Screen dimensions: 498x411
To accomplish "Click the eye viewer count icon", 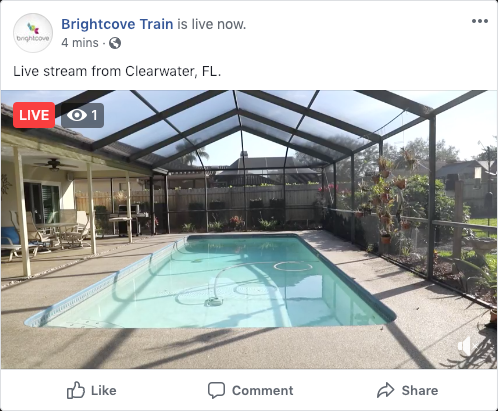I will pos(77,115).
